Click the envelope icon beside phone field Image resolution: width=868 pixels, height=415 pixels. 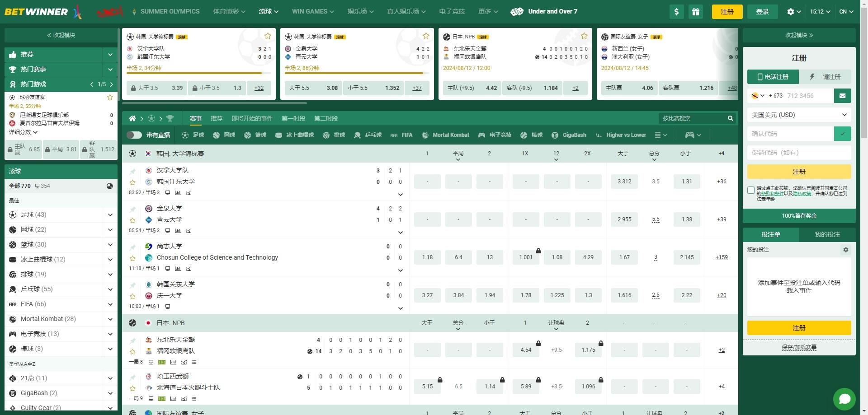[843, 96]
